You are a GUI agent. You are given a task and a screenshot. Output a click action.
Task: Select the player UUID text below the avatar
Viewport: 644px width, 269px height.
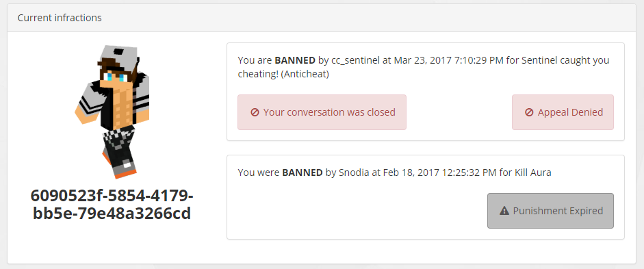(x=112, y=205)
